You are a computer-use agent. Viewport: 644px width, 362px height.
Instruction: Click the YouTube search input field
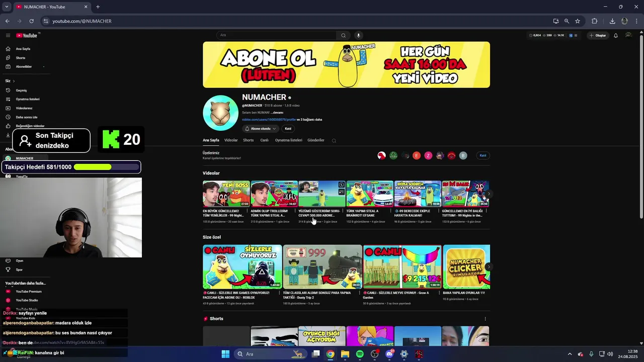click(277, 35)
